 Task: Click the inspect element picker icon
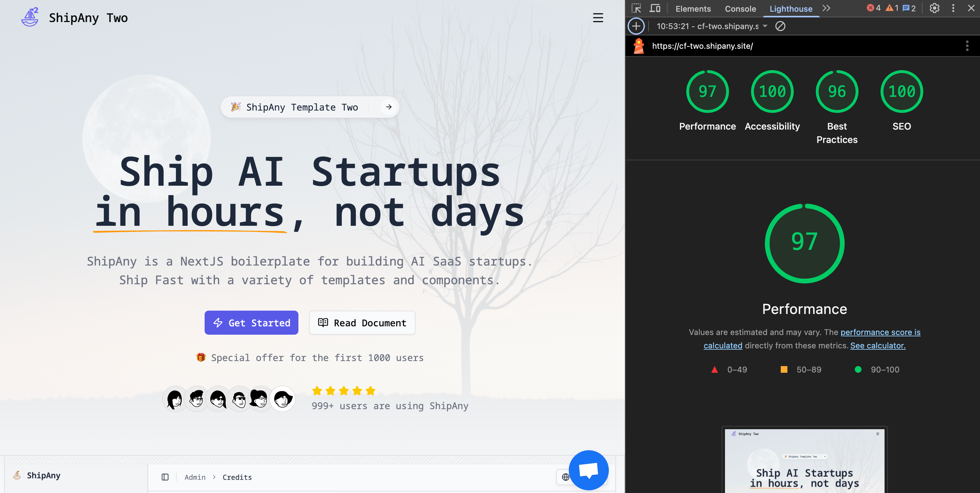pos(636,8)
